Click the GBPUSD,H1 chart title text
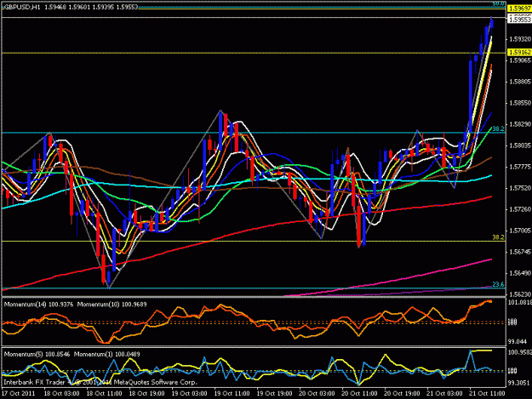Viewport: 532px width, 399px height. tap(22, 7)
